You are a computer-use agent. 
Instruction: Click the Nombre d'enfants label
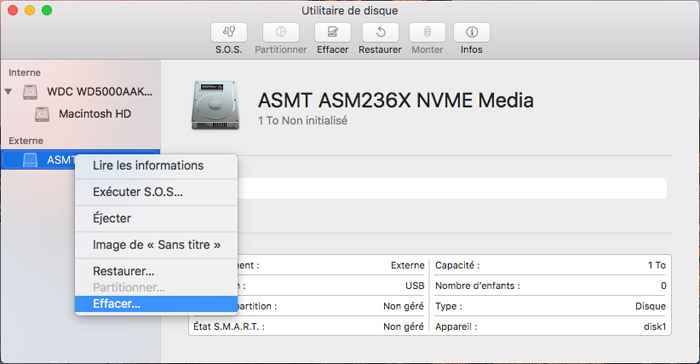[x=478, y=286]
